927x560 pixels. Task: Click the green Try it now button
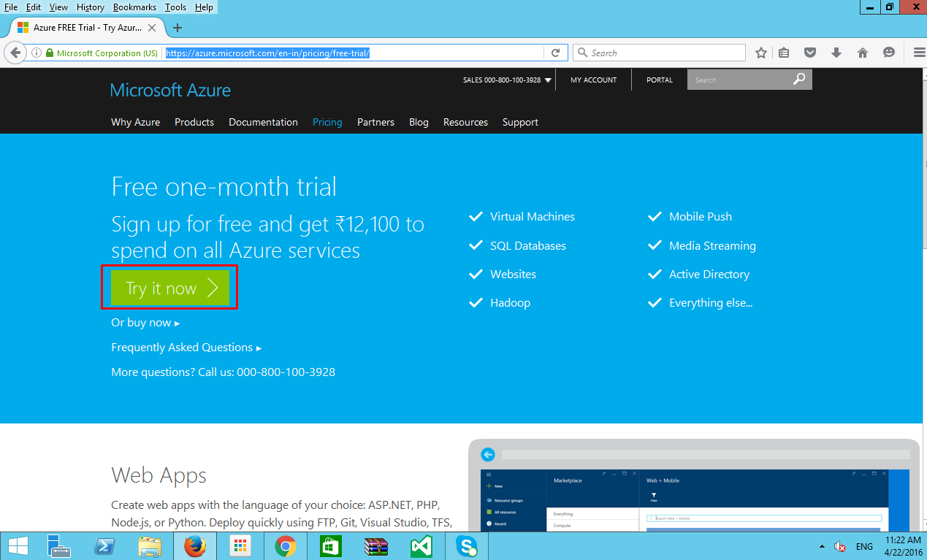[x=169, y=288]
